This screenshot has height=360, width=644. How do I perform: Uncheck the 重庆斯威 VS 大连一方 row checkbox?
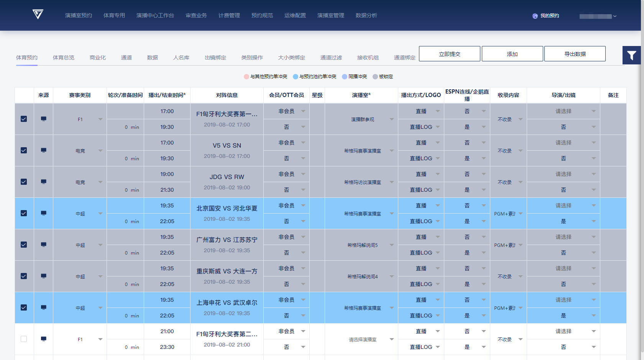click(x=24, y=276)
